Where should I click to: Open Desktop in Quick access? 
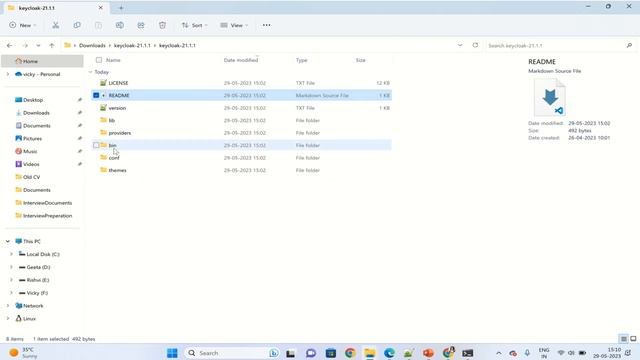pyautogui.click(x=33, y=100)
